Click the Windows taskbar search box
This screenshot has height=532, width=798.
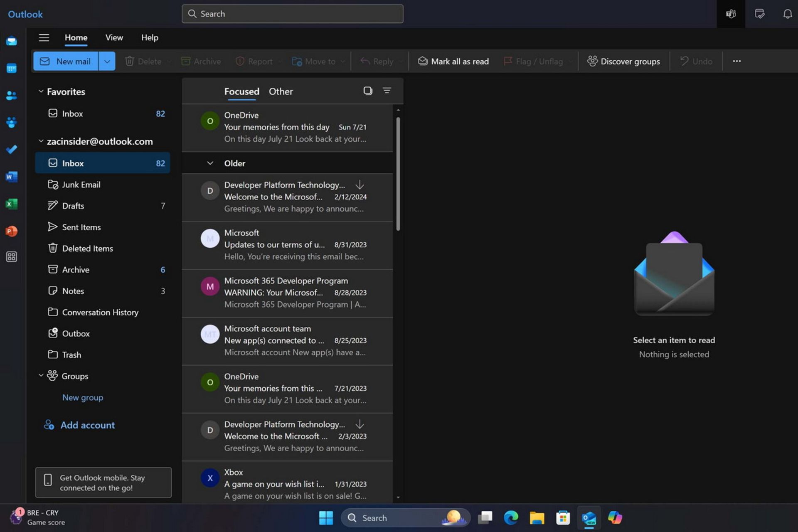click(x=406, y=518)
